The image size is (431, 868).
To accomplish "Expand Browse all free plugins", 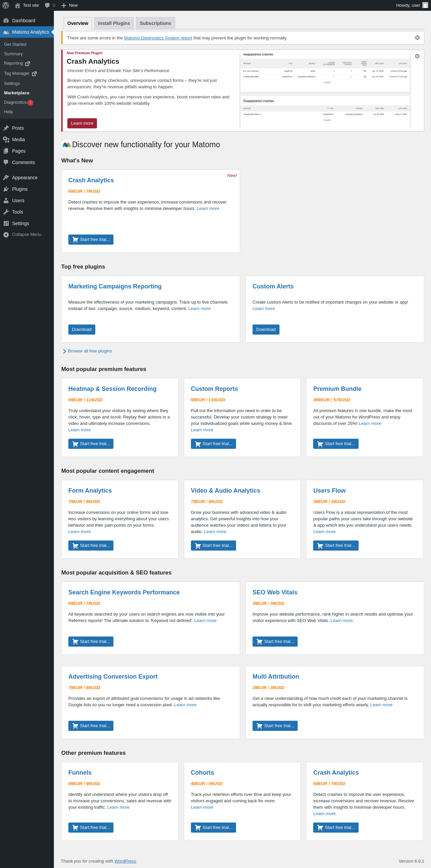I will click(x=90, y=351).
